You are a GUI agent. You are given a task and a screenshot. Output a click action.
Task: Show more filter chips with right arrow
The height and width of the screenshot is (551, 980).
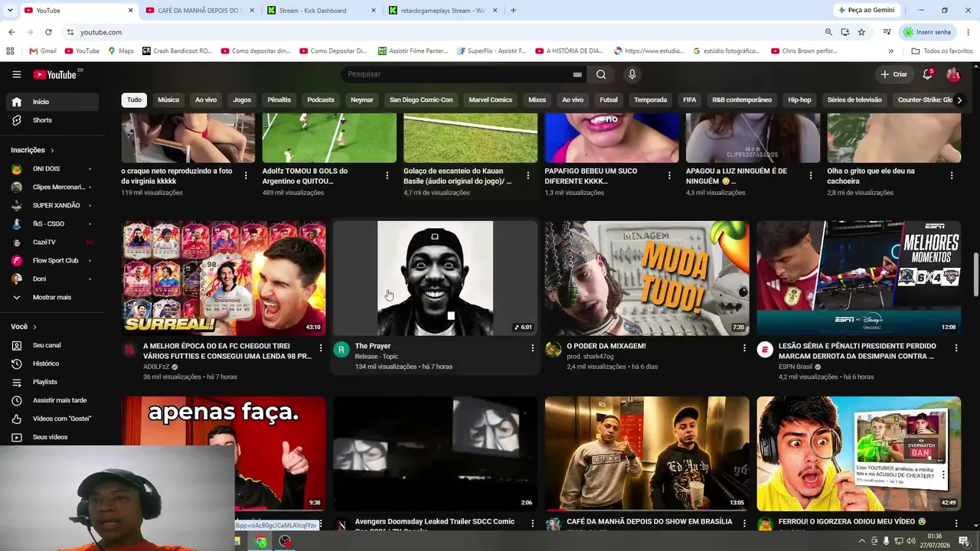(x=959, y=100)
